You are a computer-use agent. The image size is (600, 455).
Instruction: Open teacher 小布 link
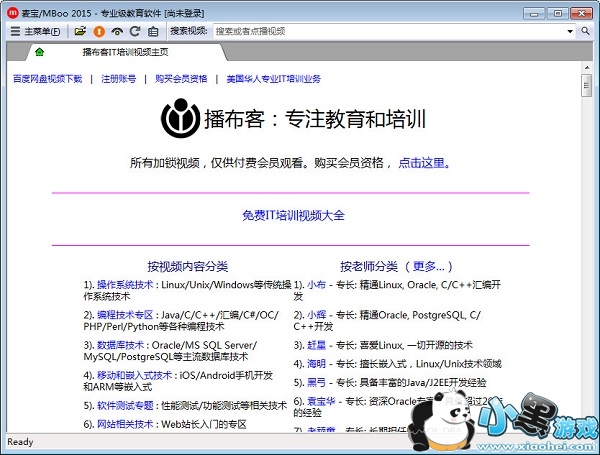click(316, 285)
